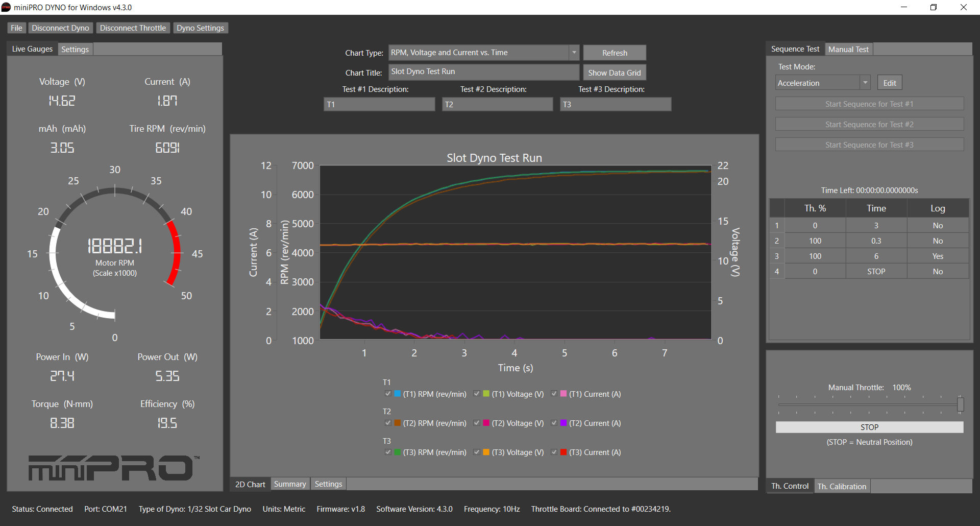Click the Efficiency reading 19.5
The height and width of the screenshot is (526, 980).
point(167,423)
